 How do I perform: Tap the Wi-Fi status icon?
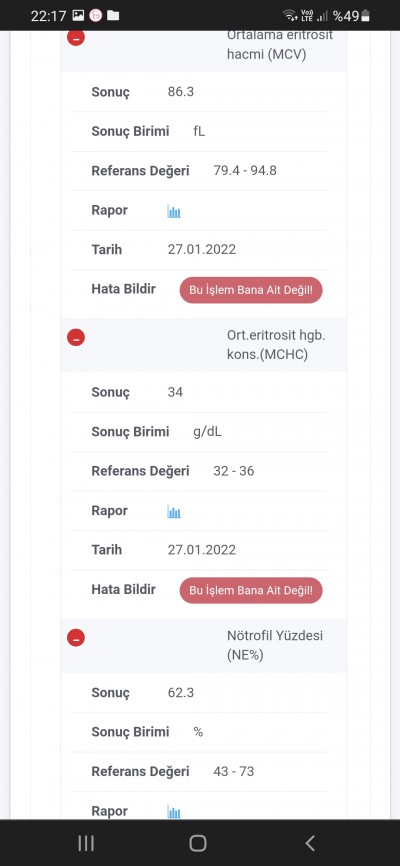pyautogui.click(x=290, y=15)
